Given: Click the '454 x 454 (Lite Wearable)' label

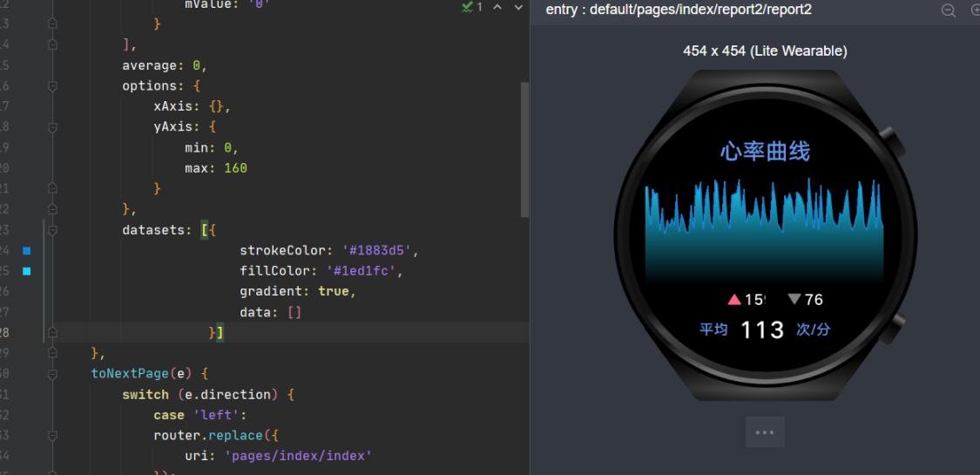Looking at the screenshot, I should click(765, 51).
